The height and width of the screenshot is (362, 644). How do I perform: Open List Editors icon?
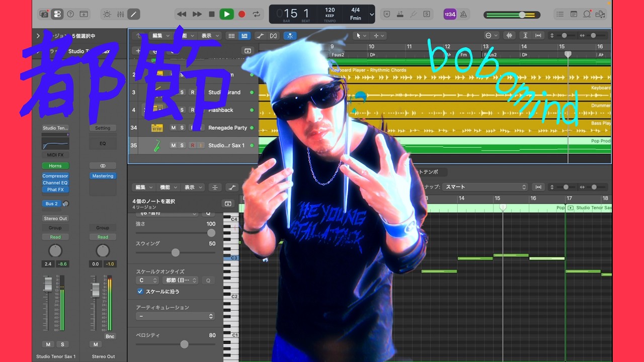[560, 14]
